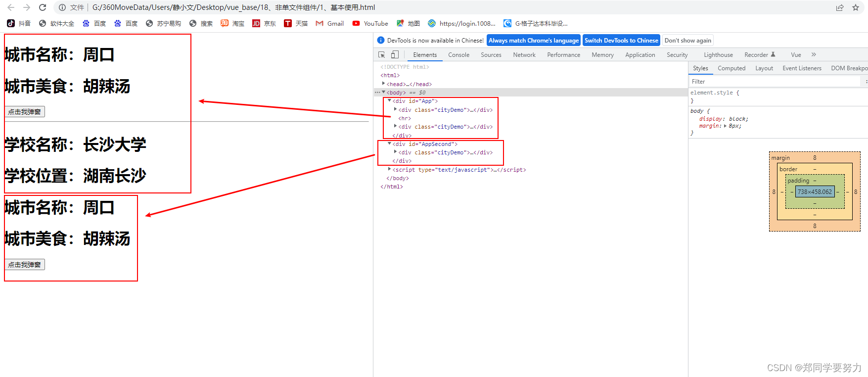The image size is (868, 377).
Task: Reload the page with the refresh icon
Action: (43, 7)
